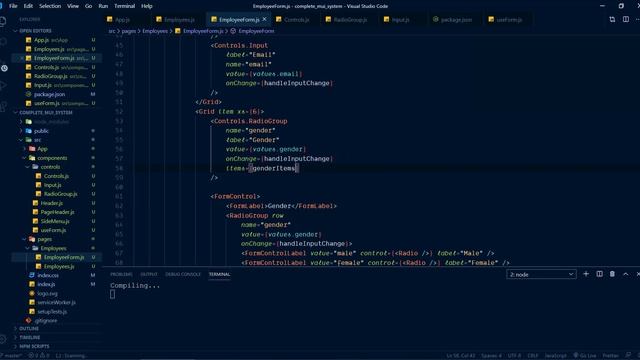Open the Terminal menu in menu bar
640x360 pixels.
124,6
